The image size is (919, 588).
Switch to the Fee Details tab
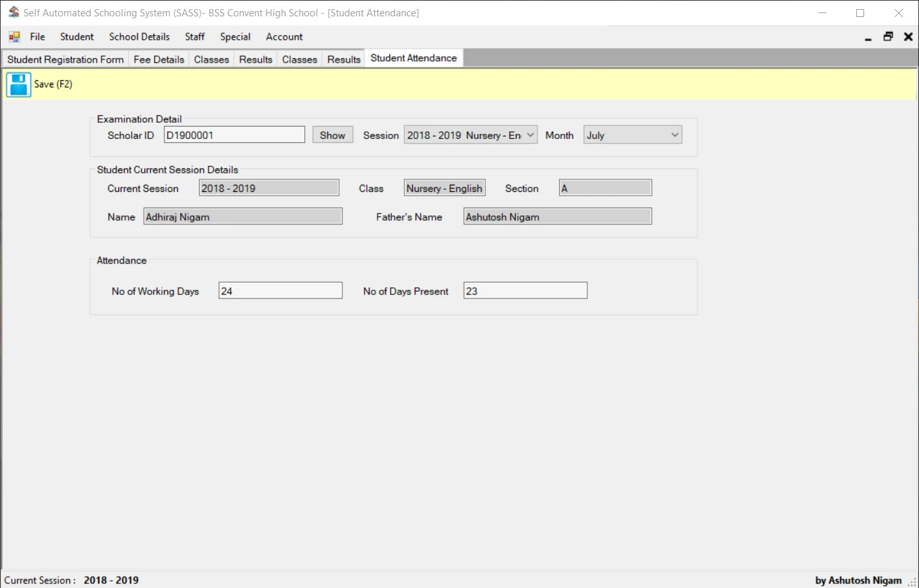[159, 59]
